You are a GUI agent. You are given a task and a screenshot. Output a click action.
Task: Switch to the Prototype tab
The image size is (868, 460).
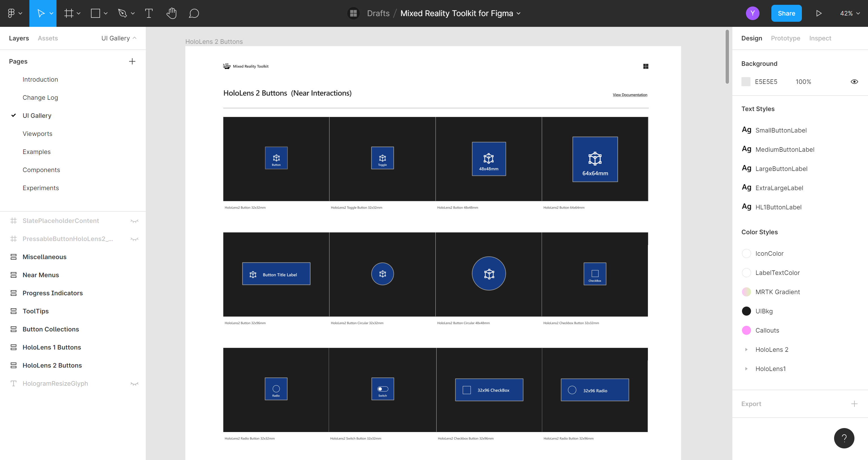pyautogui.click(x=785, y=38)
